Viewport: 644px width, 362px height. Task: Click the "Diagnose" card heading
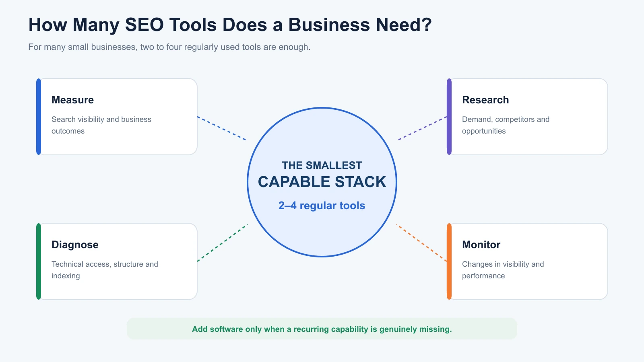(x=75, y=245)
